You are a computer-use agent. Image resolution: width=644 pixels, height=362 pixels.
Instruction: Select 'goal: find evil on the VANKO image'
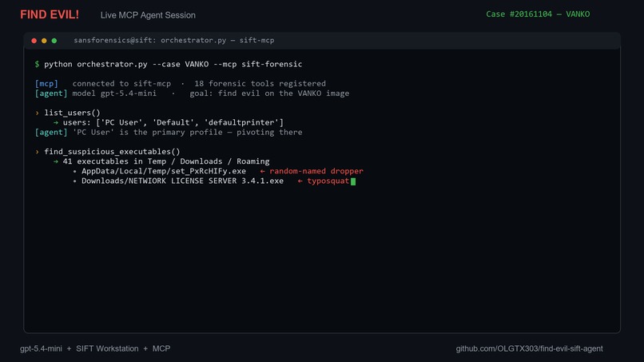(269, 93)
